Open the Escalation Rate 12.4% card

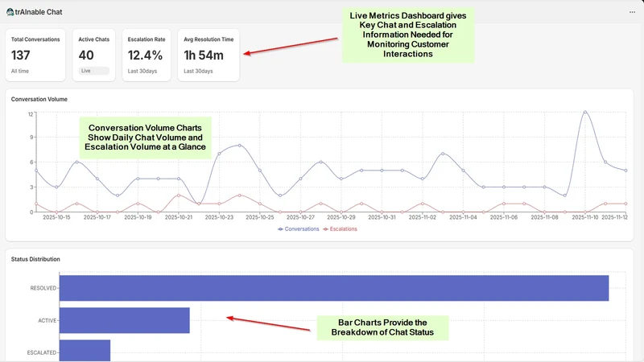pyautogui.click(x=147, y=55)
